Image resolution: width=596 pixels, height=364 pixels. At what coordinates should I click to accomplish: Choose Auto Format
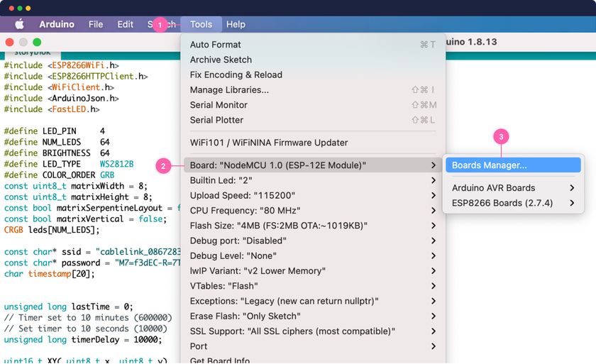[x=312, y=45]
